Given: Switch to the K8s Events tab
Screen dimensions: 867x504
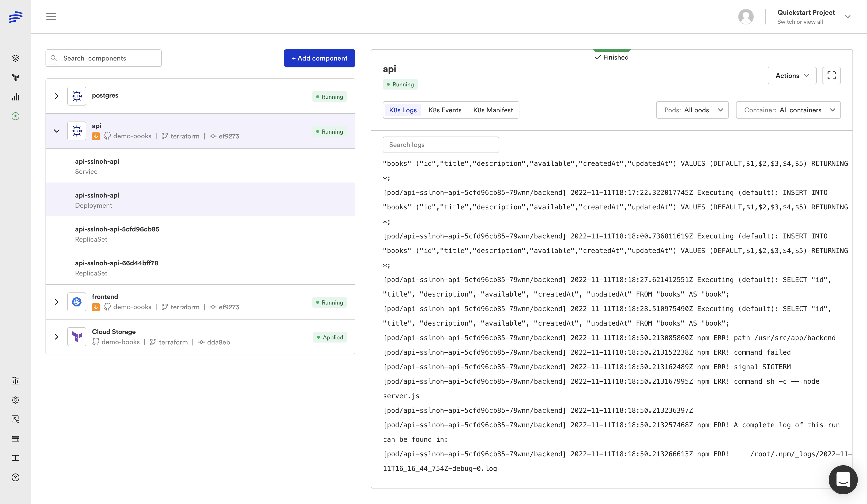Looking at the screenshot, I should point(444,110).
